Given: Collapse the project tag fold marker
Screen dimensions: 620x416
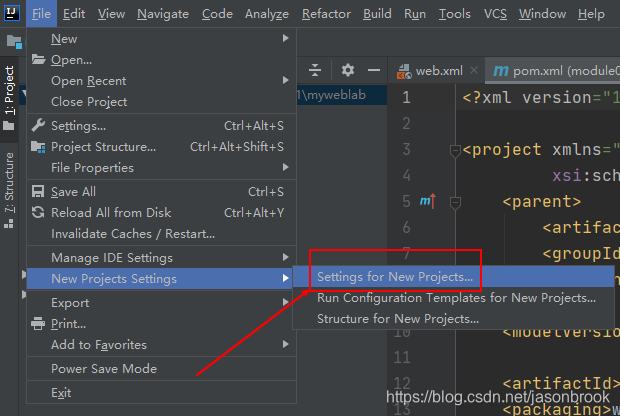Looking at the screenshot, I should 455,150.
